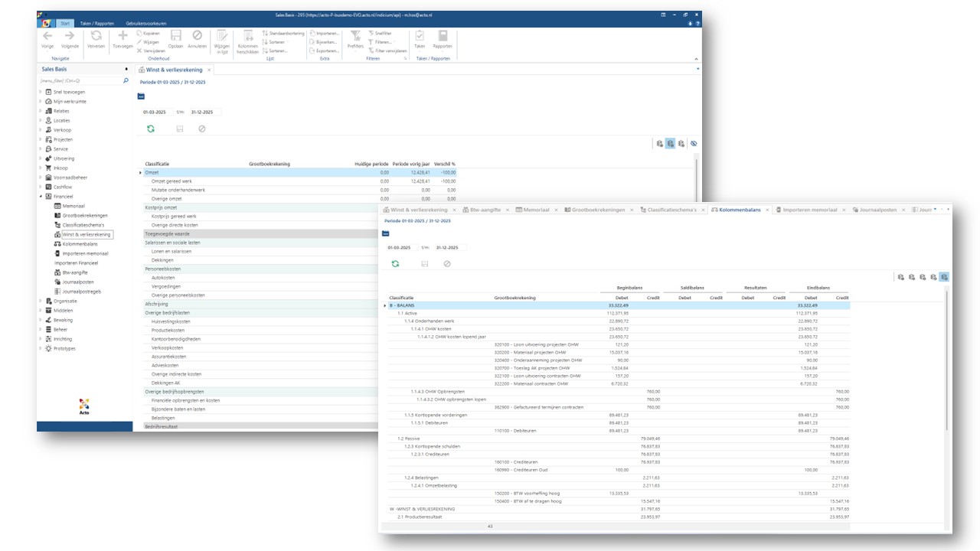Viewport: 980px width, 551px height.
Task: Click the Rapporten icon in ribbon
Action: click(x=443, y=36)
